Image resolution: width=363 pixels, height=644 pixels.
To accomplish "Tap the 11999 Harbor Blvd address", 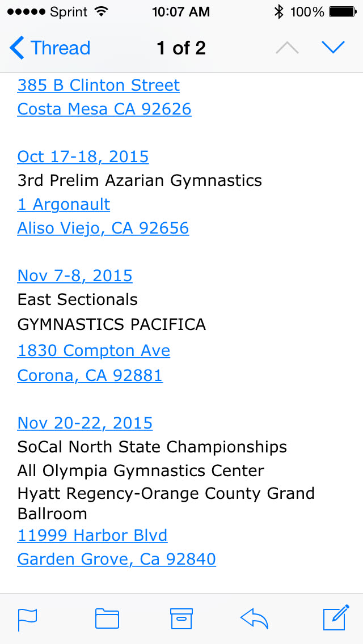I will (92, 535).
